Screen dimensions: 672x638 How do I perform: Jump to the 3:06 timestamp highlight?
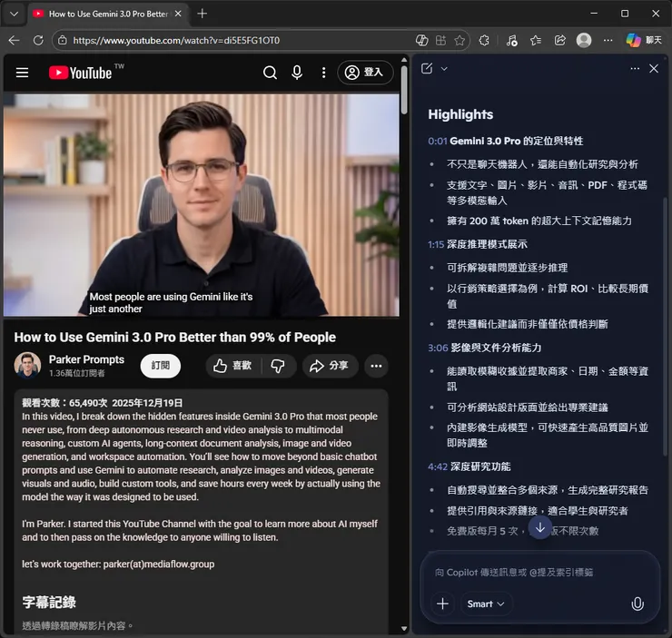tap(438, 348)
